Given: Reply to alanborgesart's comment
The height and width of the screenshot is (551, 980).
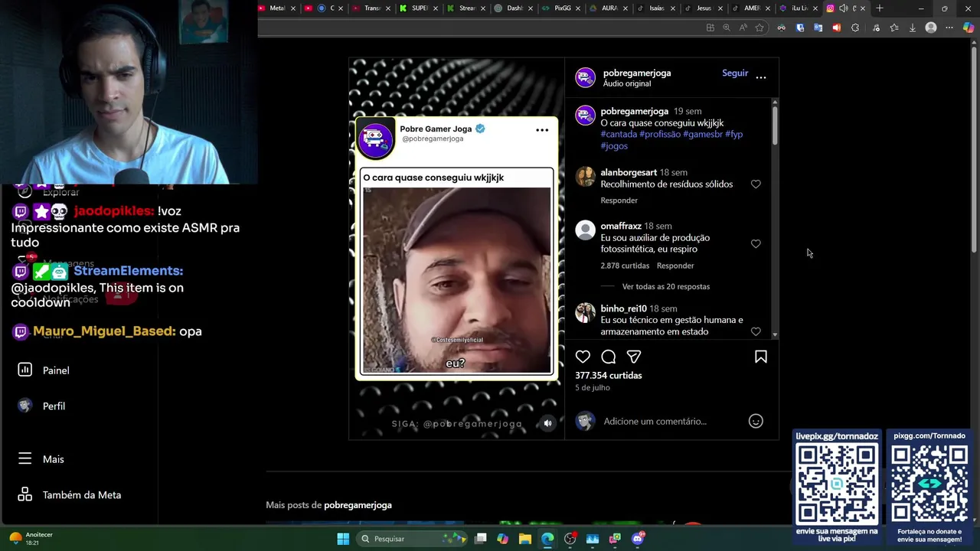Looking at the screenshot, I should pyautogui.click(x=619, y=201).
